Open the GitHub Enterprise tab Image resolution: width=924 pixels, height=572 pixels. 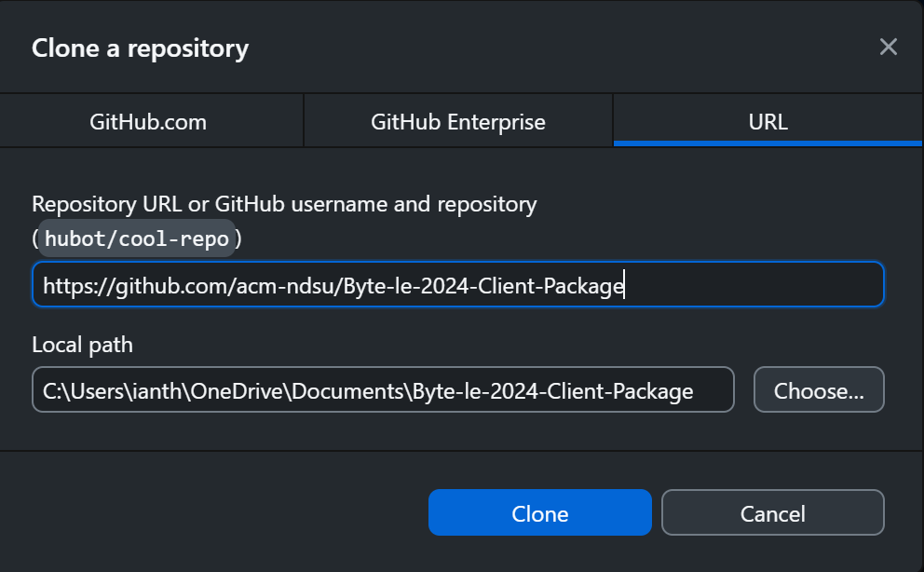[x=457, y=122]
